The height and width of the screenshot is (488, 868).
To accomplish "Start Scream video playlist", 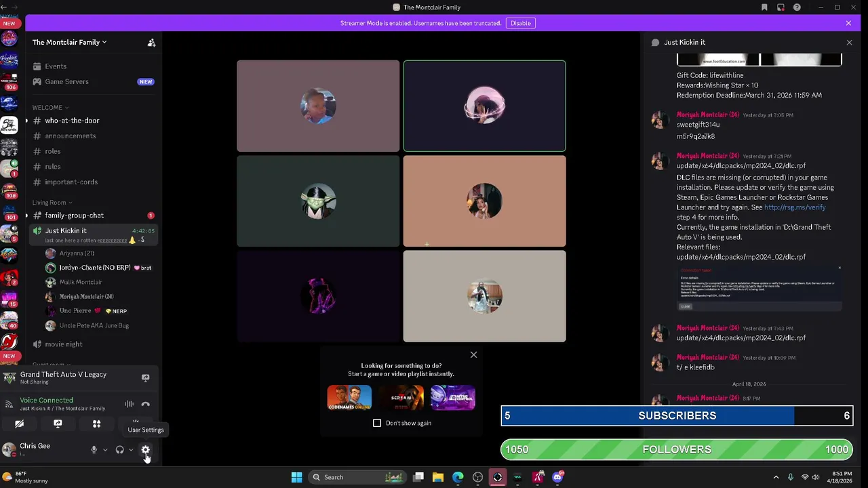I will [x=401, y=398].
